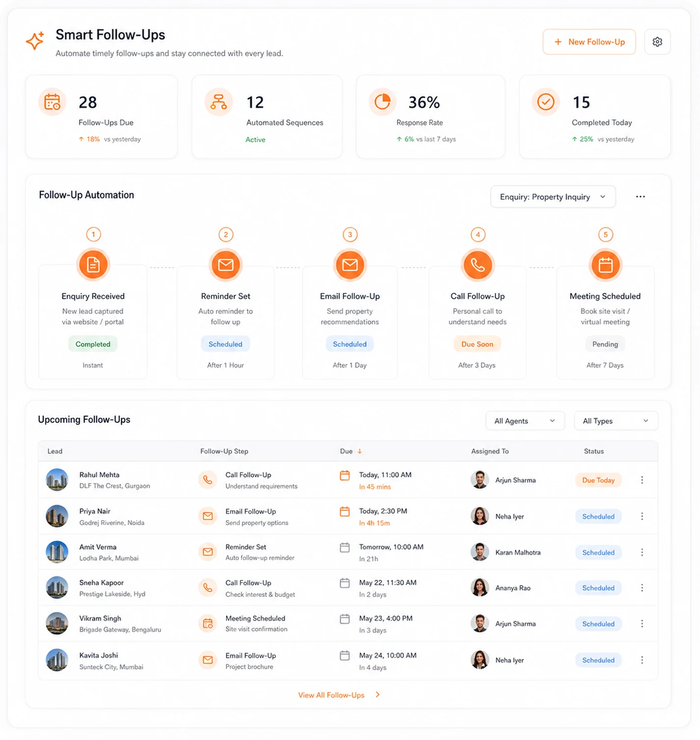
Task: Open settings via the gear icon
Action: coord(657,42)
